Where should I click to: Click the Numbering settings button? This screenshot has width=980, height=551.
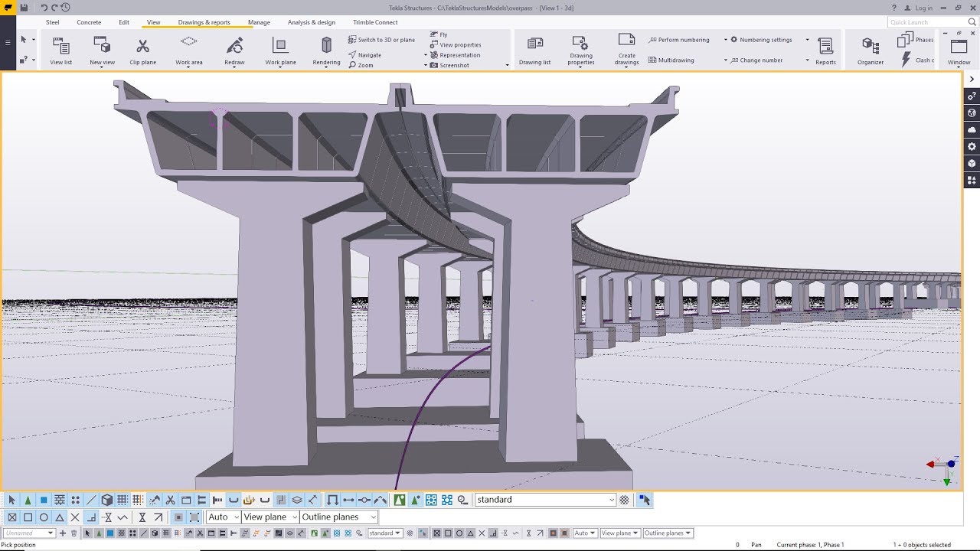point(761,40)
